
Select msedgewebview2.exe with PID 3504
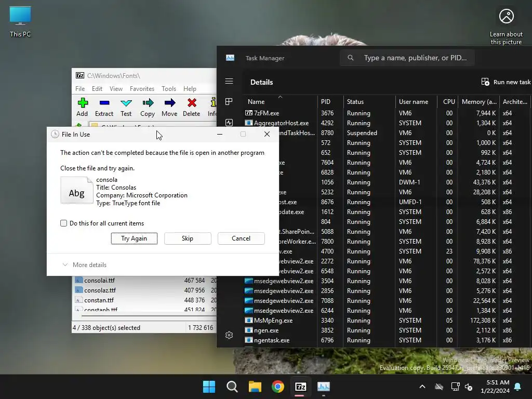click(x=387, y=281)
